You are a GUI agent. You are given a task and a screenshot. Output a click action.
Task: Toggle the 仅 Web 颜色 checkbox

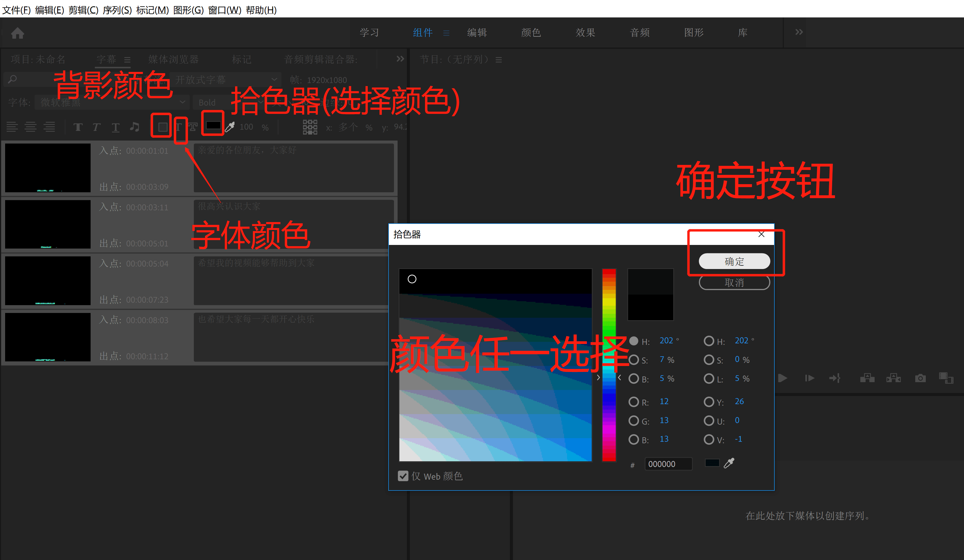click(403, 476)
